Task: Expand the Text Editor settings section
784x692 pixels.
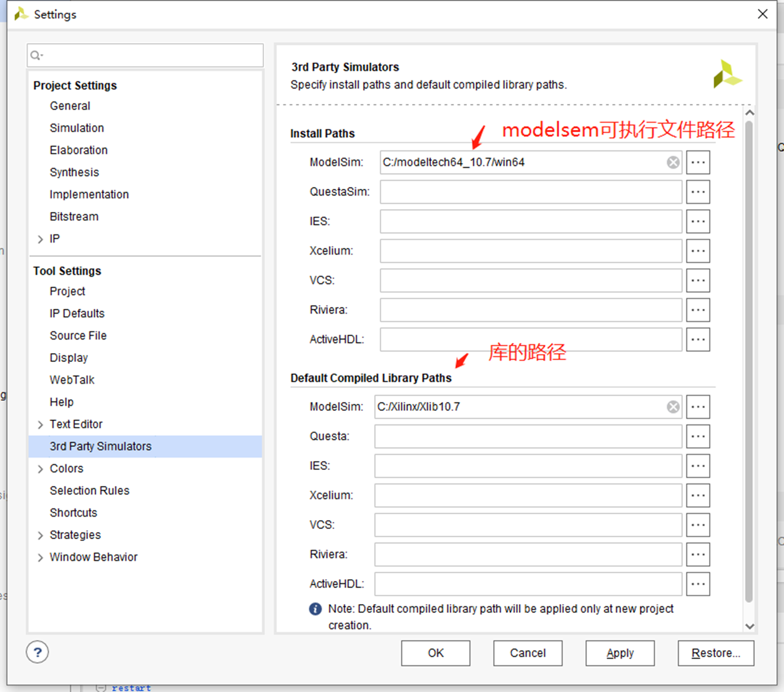Action: coord(40,424)
